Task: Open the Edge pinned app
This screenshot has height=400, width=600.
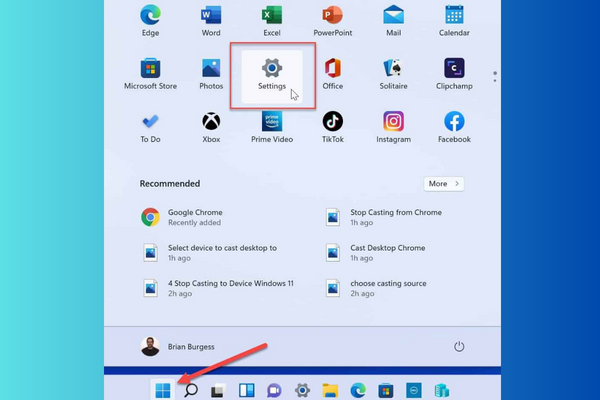Action: click(150, 20)
